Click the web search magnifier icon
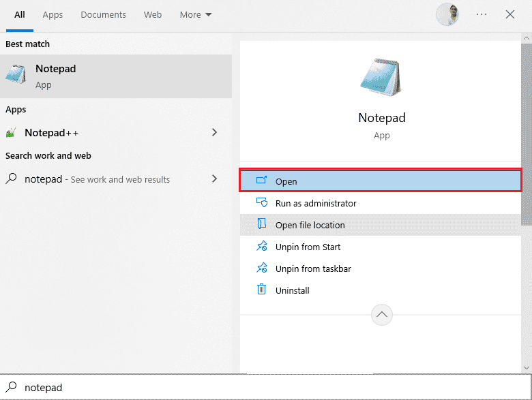The image size is (532, 400). pos(11,179)
